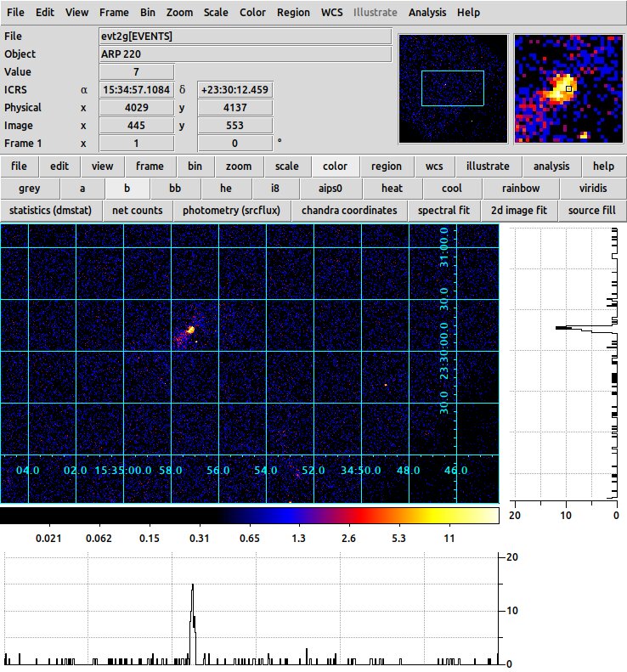Viewport: 627px width, 672px height.
Task: Click the 'wcs' buttonbar item
Action: click(434, 167)
